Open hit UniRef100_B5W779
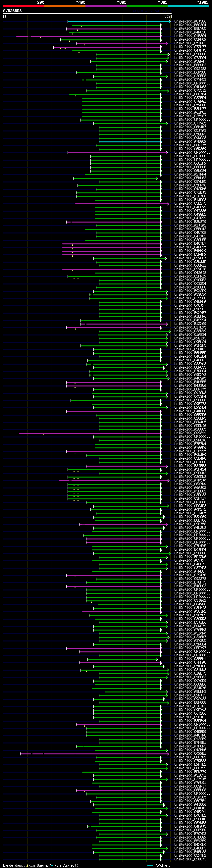Image resolution: width=212 pixels, height=868 pixels. pyautogui.click(x=190, y=772)
